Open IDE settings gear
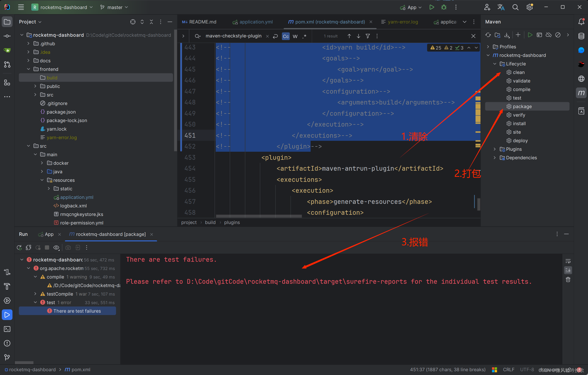 point(529,7)
